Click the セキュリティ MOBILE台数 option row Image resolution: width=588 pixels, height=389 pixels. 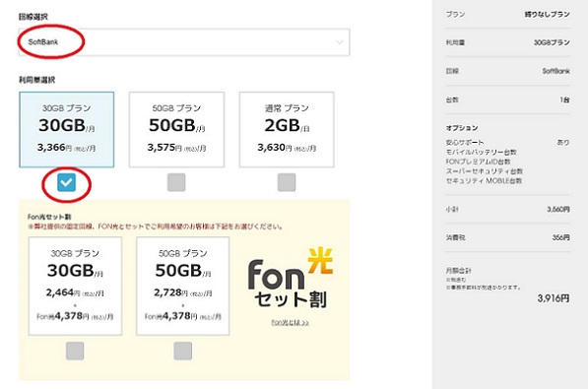coord(485,181)
